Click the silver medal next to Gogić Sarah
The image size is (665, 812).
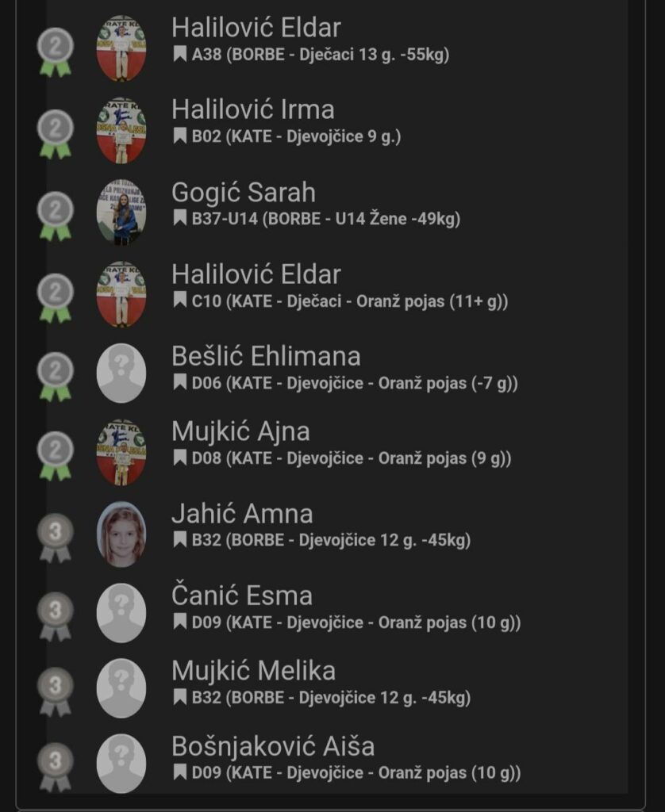(55, 216)
